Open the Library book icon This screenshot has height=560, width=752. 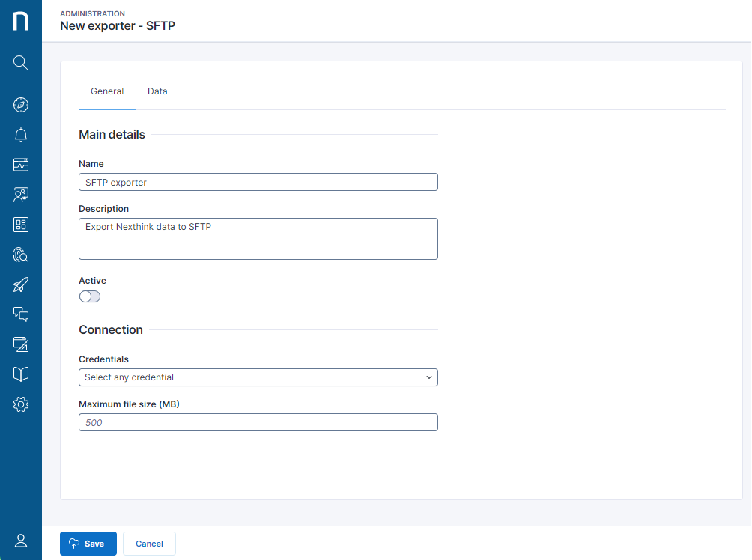pos(20,374)
